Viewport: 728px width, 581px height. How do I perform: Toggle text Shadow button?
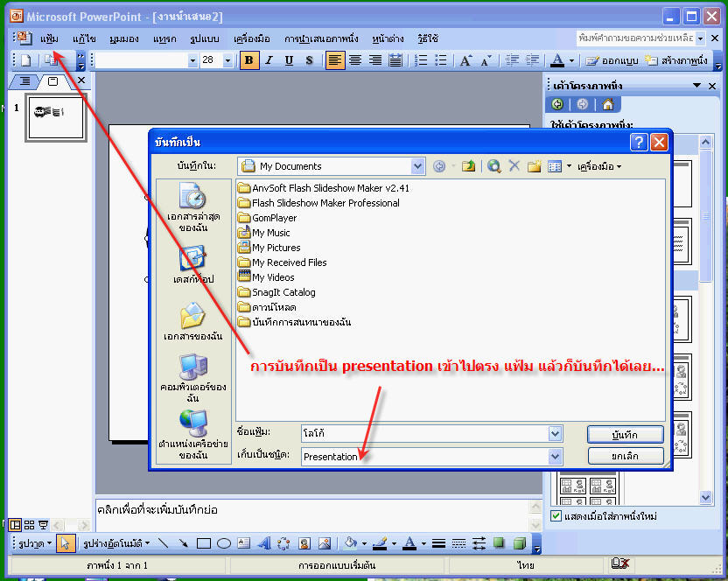[309, 60]
